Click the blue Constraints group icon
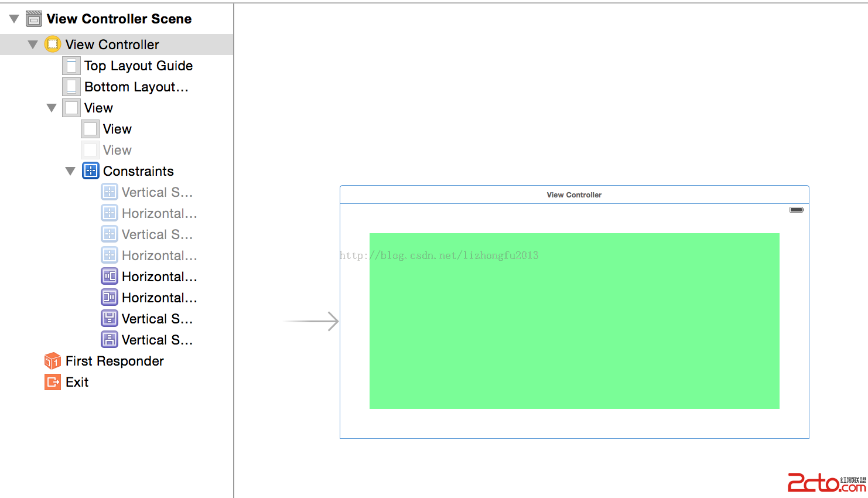The width and height of the screenshot is (868, 498). click(x=91, y=170)
